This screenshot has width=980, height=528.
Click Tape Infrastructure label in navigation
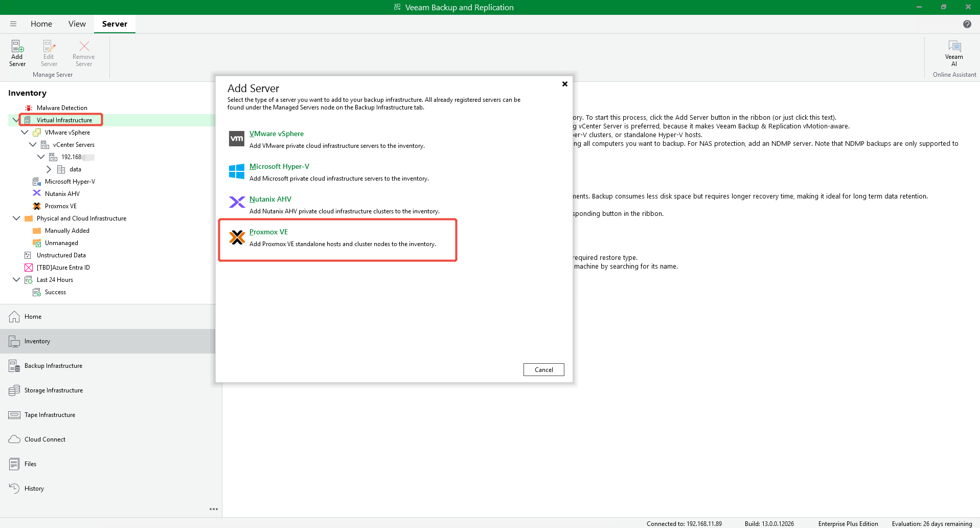[x=50, y=415]
